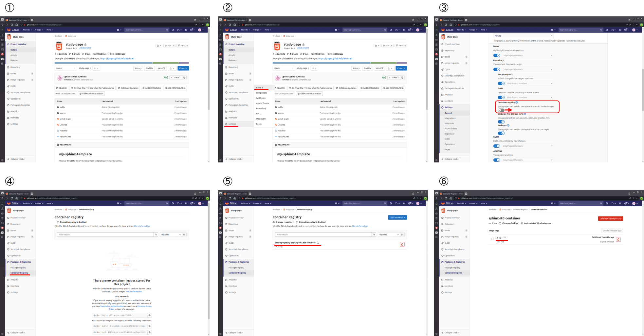Click the GitLab fox logo
The width and height of the screenshot is (644, 336).
(9, 30)
